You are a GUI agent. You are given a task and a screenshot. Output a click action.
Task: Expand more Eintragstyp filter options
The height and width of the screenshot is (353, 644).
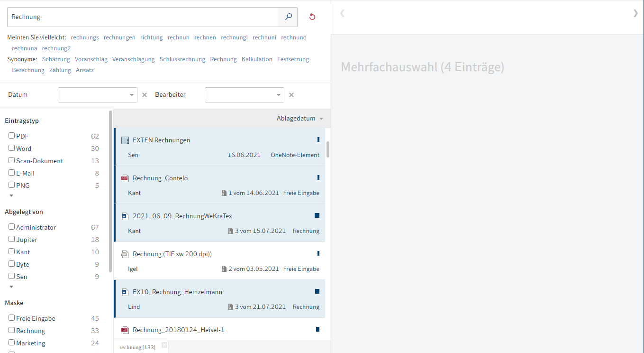point(12,195)
